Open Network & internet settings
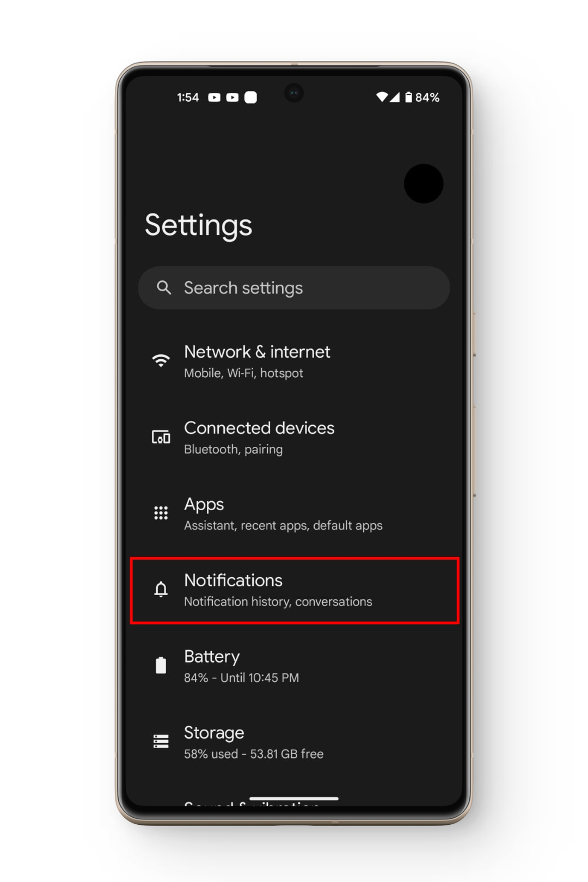This screenshot has width=588, height=882. 294,361
